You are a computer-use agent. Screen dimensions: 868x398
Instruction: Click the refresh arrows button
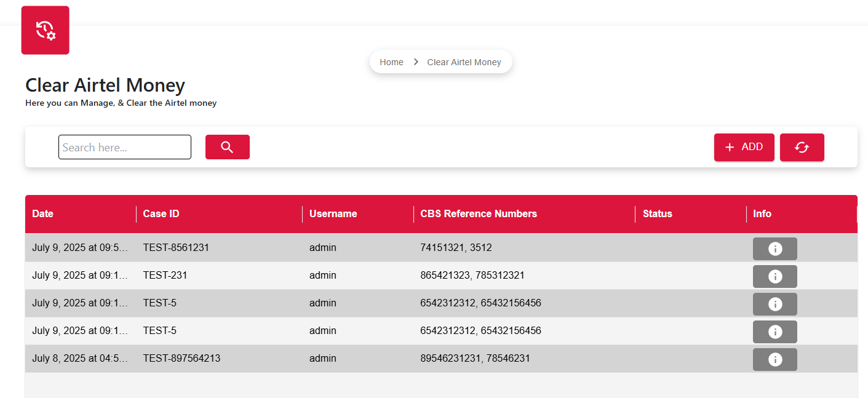[802, 147]
